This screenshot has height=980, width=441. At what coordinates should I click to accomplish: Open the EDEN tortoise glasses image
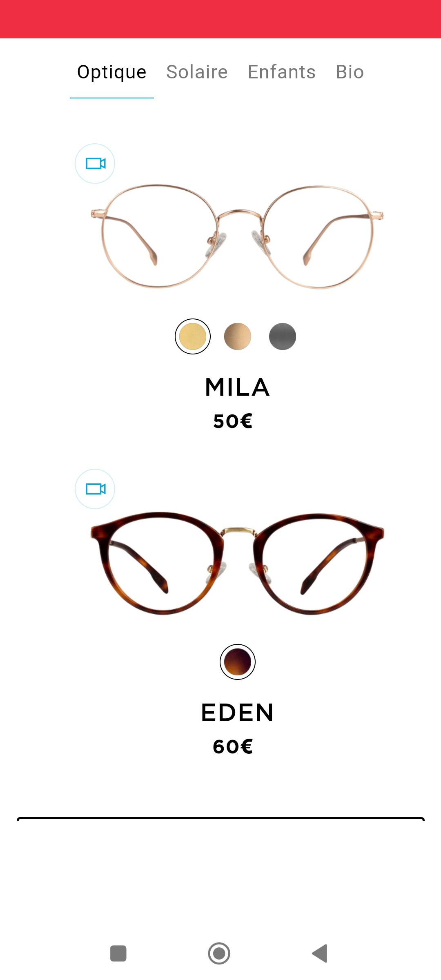[x=237, y=563]
